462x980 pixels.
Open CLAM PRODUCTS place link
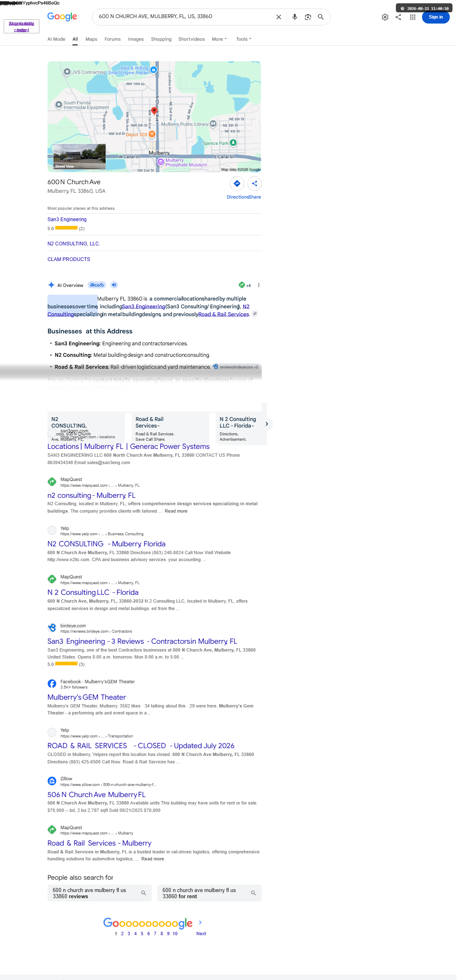tap(69, 259)
